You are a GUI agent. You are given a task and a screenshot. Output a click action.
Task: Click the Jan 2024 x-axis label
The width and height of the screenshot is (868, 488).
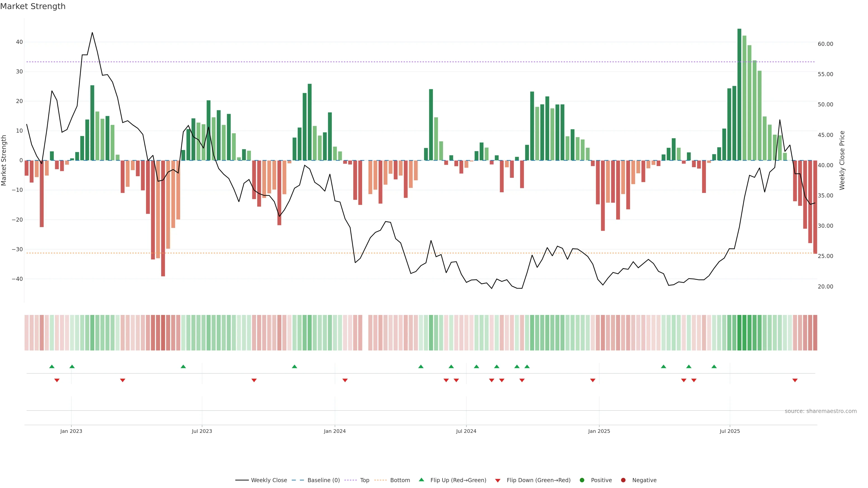pyautogui.click(x=335, y=431)
